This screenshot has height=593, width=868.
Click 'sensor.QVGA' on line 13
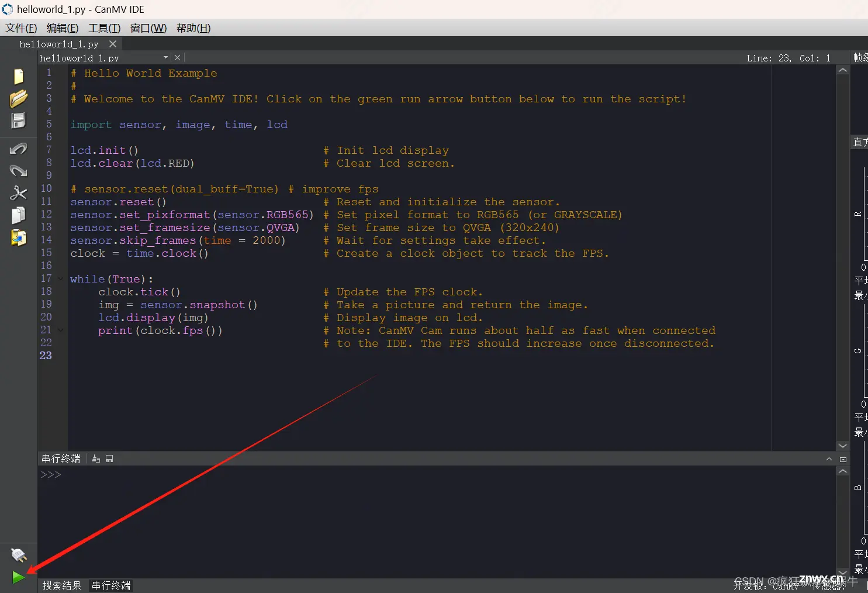point(255,227)
